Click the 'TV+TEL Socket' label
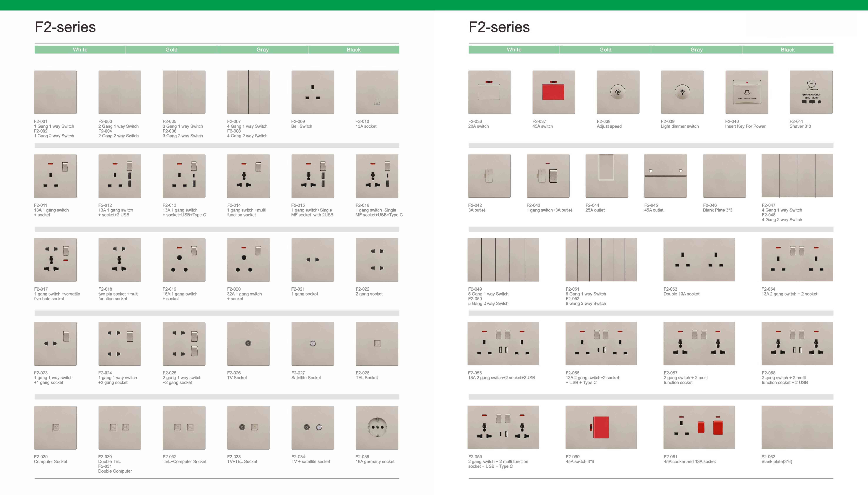 tap(242, 462)
